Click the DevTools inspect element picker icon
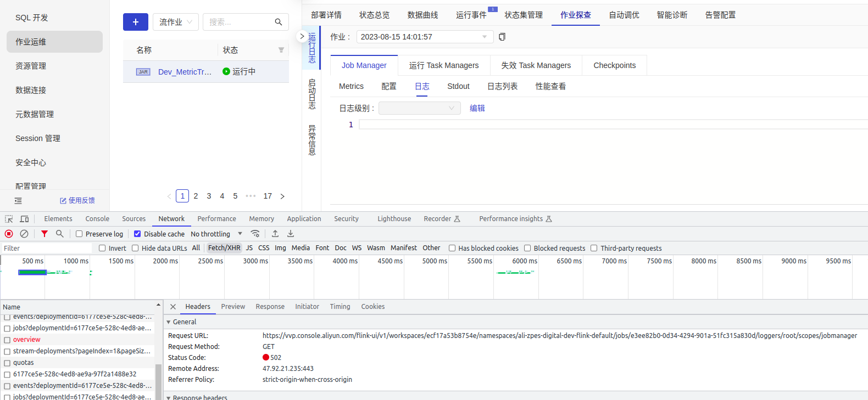This screenshot has height=400, width=868. [x=9, y=219]
